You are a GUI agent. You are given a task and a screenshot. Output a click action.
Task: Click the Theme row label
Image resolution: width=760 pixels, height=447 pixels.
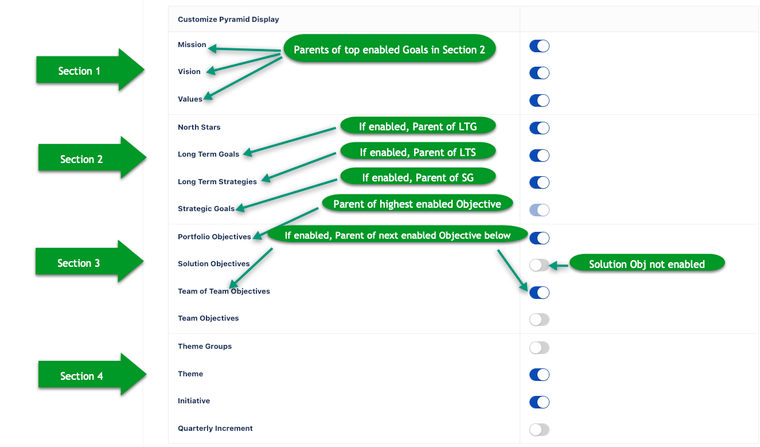pos(190,374)
